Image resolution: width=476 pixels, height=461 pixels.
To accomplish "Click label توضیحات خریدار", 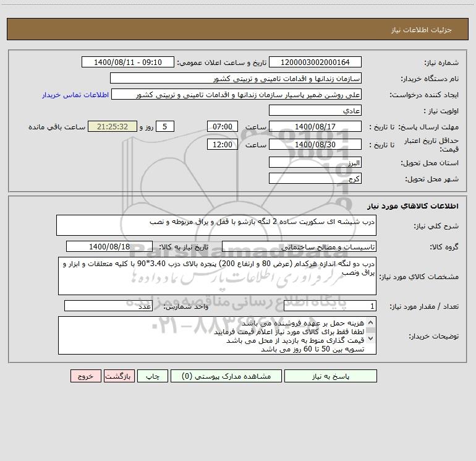I will pos(433,336).
